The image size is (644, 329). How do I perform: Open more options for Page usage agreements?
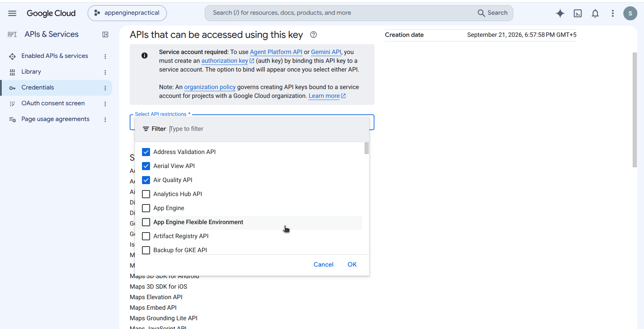point(105,119)
